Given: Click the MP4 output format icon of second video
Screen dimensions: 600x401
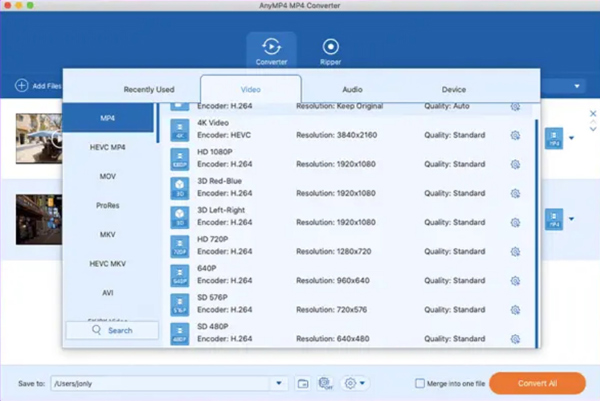Looking at the screenshot, I should pyautogui.click(x=554, y=219).
